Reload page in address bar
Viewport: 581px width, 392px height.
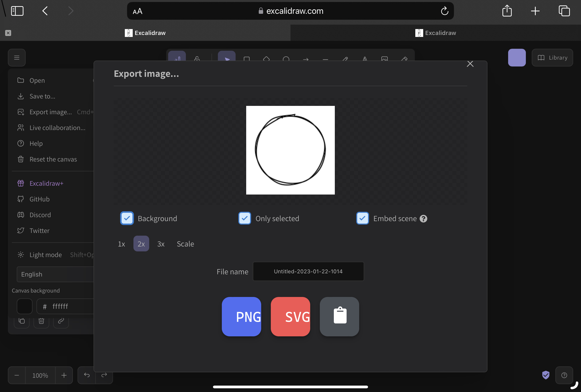pos(445,11)
